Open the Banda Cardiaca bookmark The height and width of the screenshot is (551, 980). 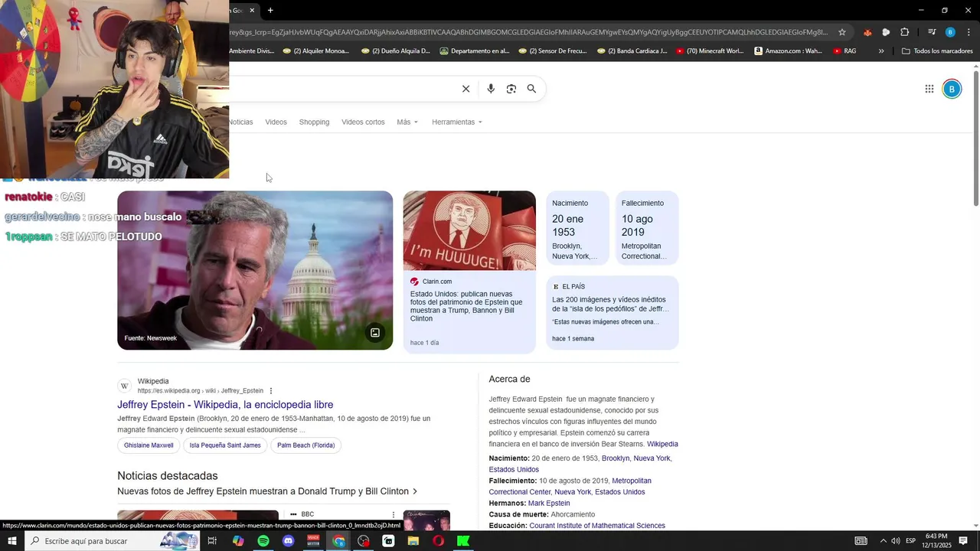(x=632, y=51)
